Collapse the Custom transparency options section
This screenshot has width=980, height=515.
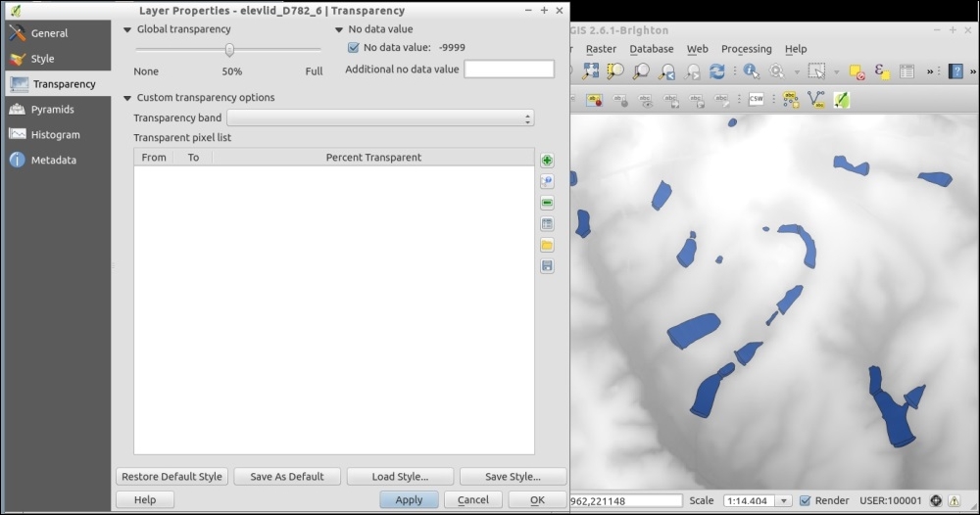pyautogui.click(x=127, y=98)
